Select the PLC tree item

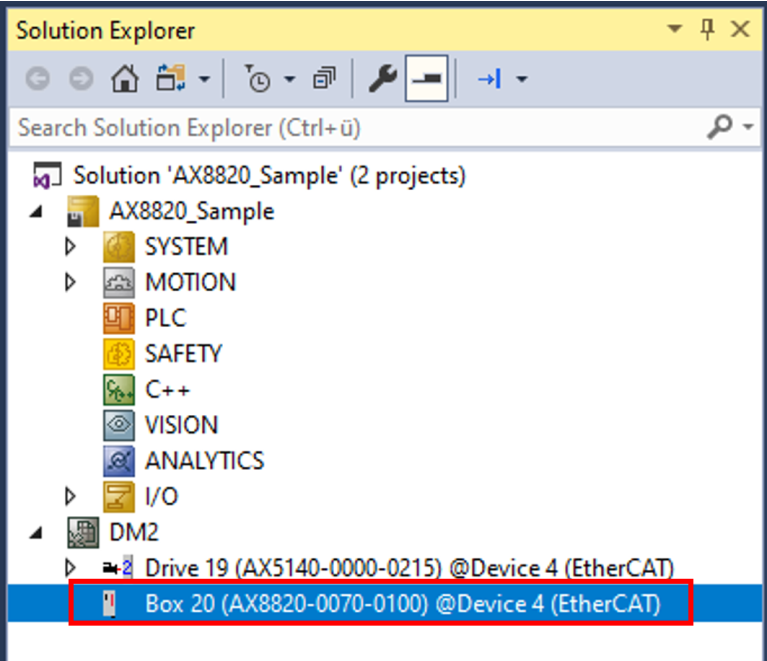point(166,318)
